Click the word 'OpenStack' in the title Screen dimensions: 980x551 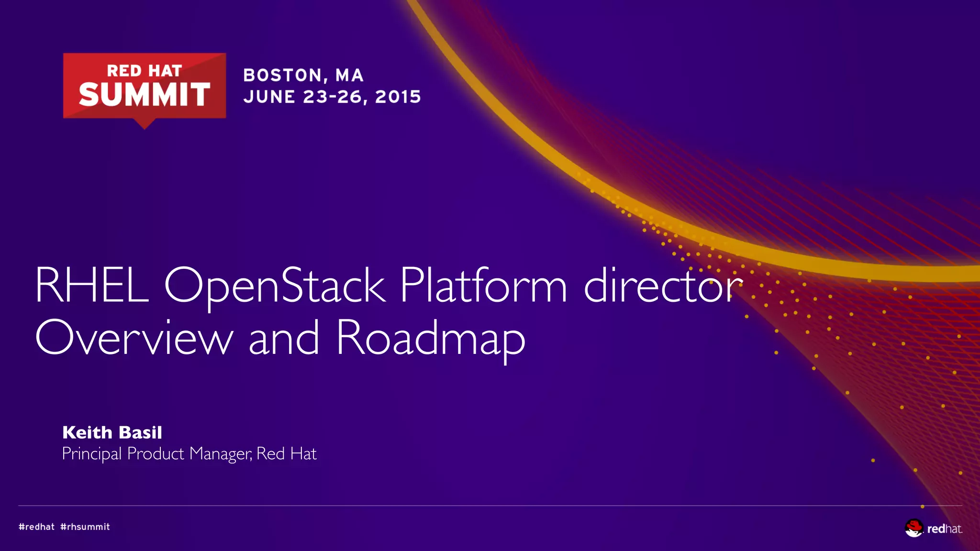(274, 286)
